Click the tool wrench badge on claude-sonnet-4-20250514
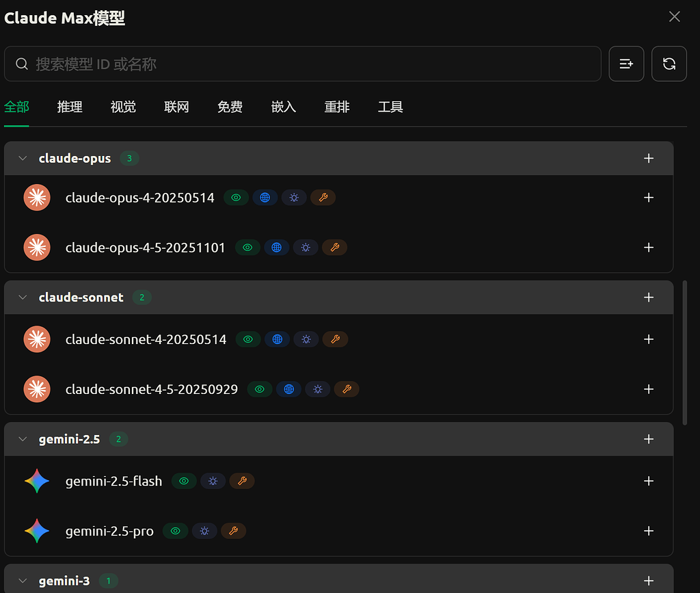 pyautogui.click(x=335, y=339)
